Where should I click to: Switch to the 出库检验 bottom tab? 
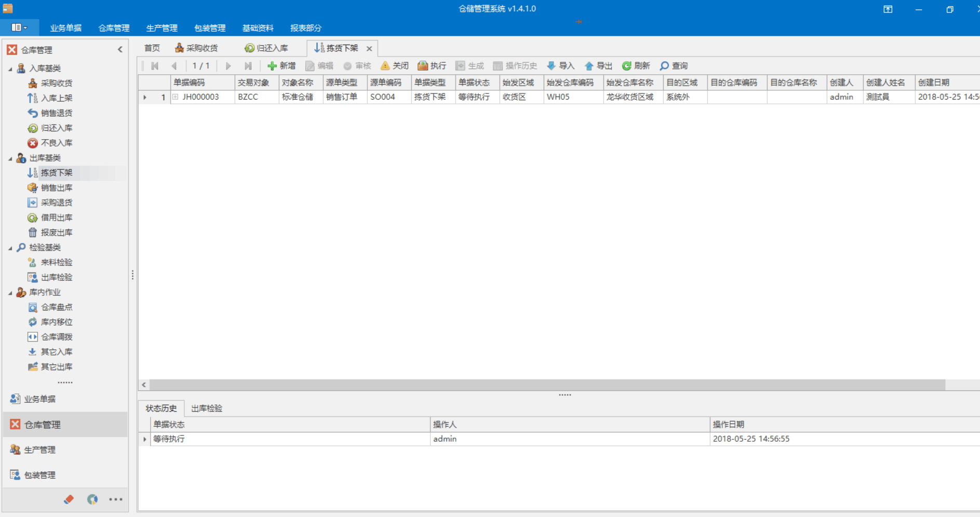(x=207, y=409)
